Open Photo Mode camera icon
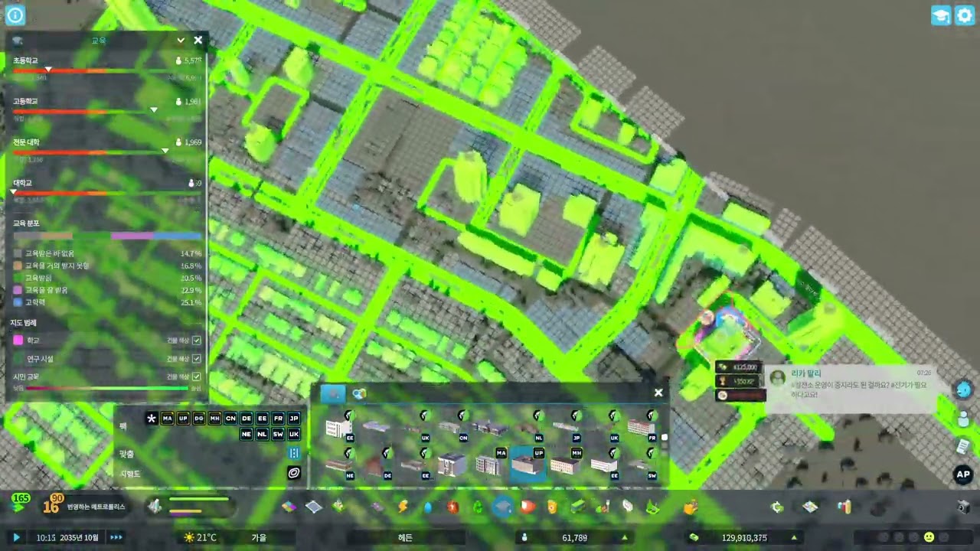 tap(964, 507)
